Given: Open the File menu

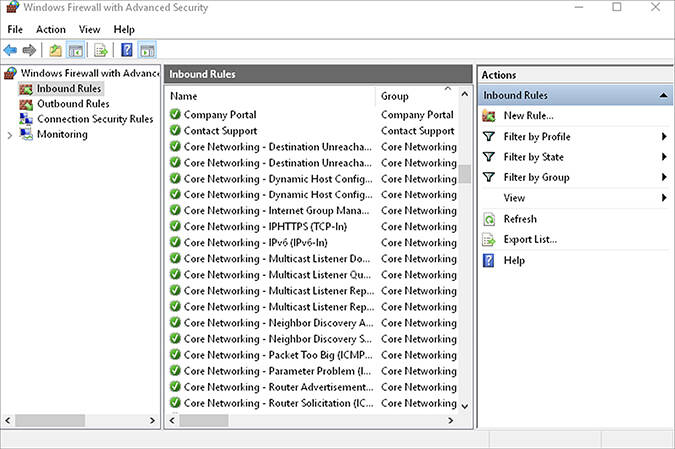Looking at the screenshot, I should click(15, 30).
